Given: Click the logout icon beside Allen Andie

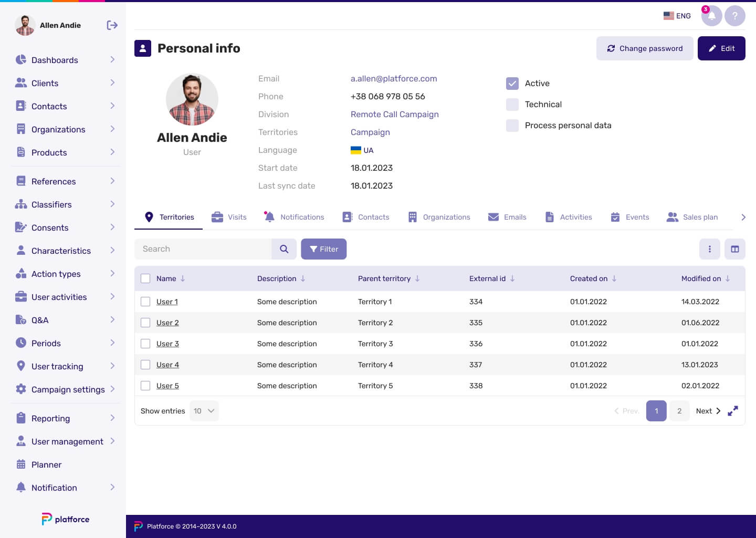Looking at the screenshot, I should pos(112,25).
